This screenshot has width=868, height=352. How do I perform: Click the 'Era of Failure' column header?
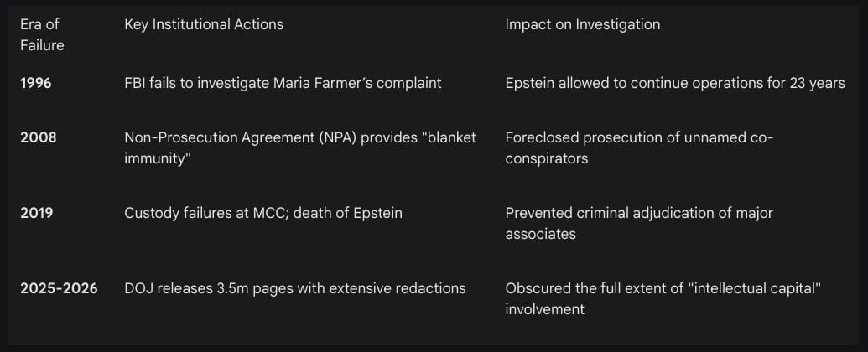point(42,35)
